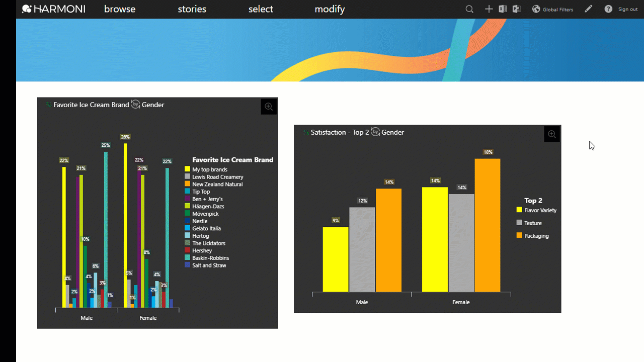Click Male 12% Texture bar
The width and height of the screenshot is (644, 362).
point(362,250)
